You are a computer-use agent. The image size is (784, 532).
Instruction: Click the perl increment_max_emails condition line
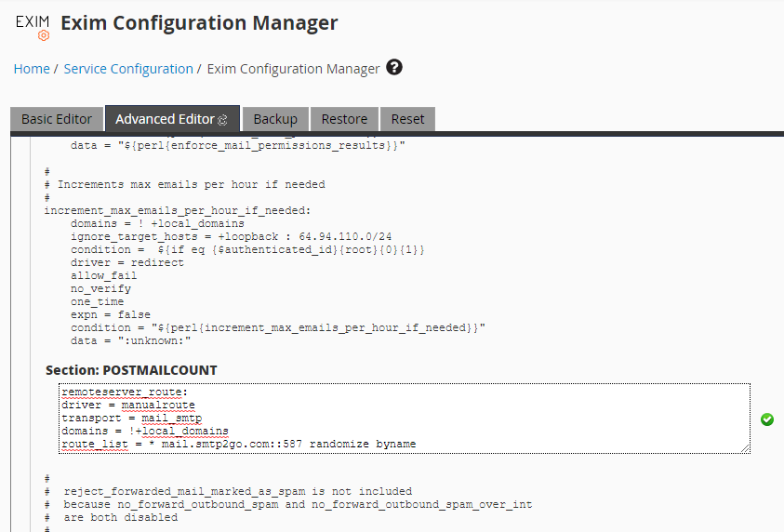pyautogui.click(x=277, y=327)
